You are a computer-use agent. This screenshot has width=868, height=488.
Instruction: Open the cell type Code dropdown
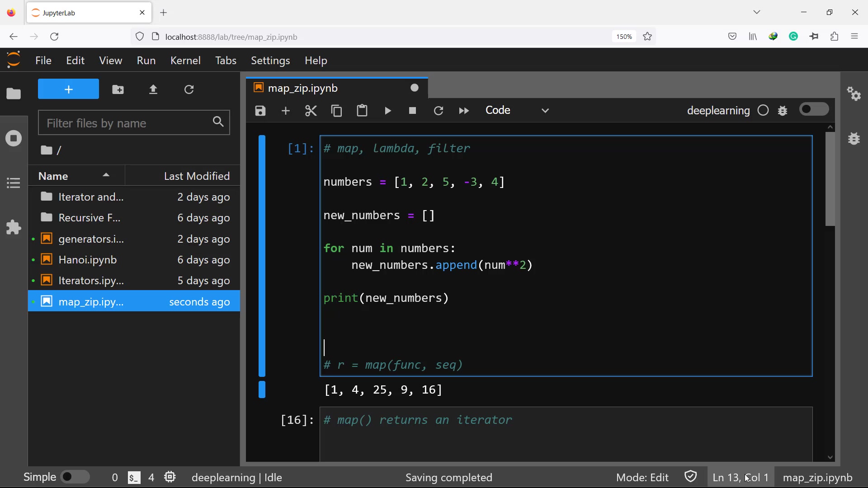tap(518, 111)
